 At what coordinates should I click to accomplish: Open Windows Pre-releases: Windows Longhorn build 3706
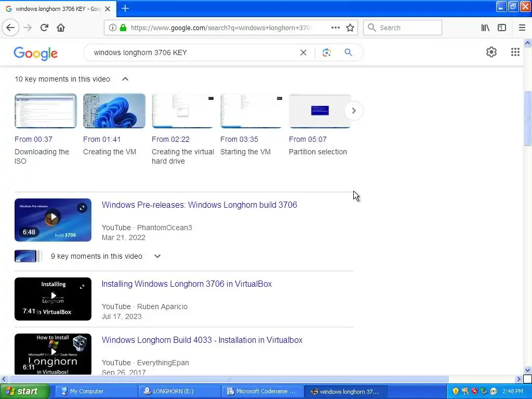pyautogui.click(x=199, y=205)
